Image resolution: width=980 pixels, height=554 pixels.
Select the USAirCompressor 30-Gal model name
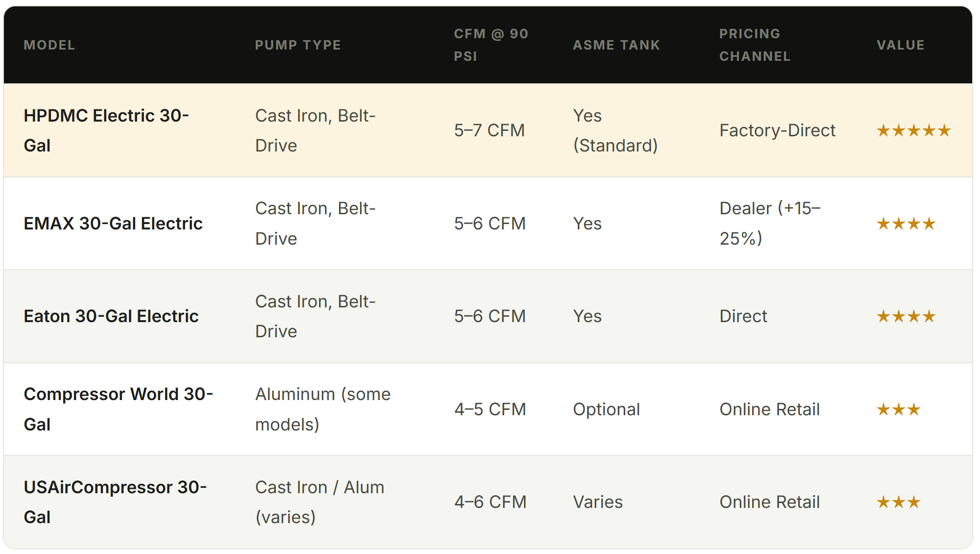pos(116,502)
